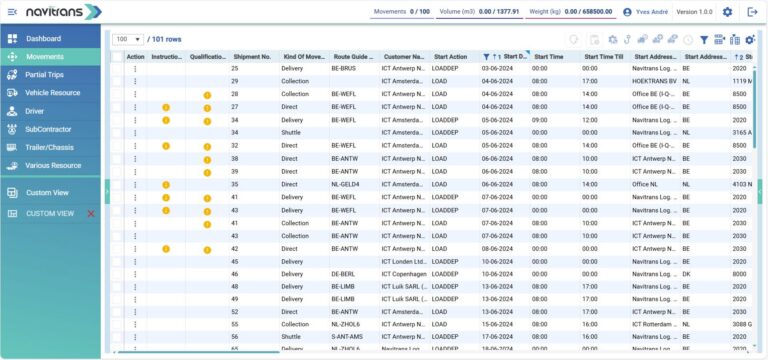The width and height of the screenshot is (768, 360).
Task: Check the row for shipment 25
Action: [117, 69]
